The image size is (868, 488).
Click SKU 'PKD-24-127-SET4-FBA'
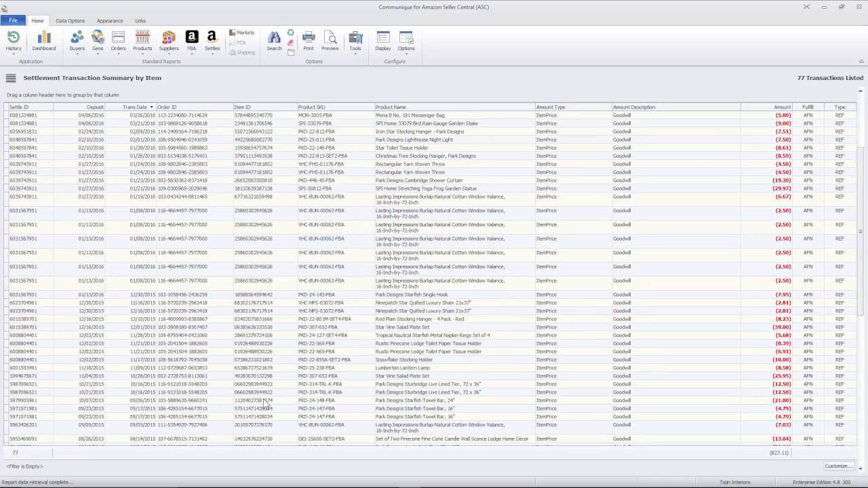tap(323, 335)
